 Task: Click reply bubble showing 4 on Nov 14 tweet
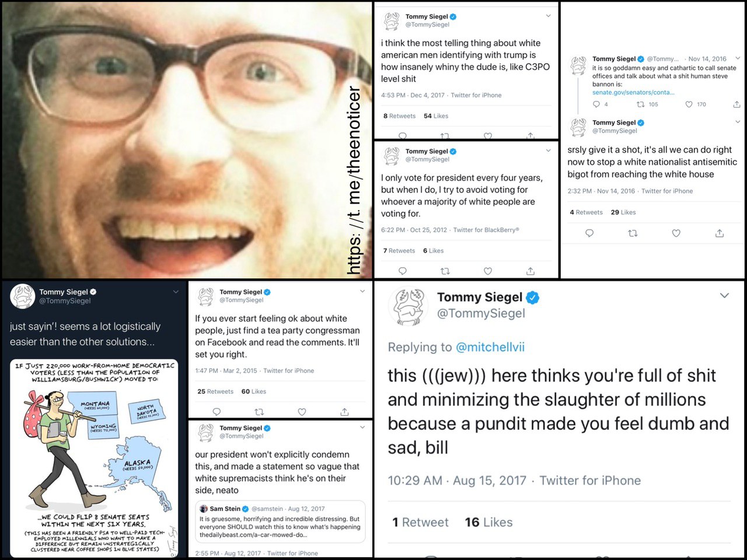pos(596,104)
